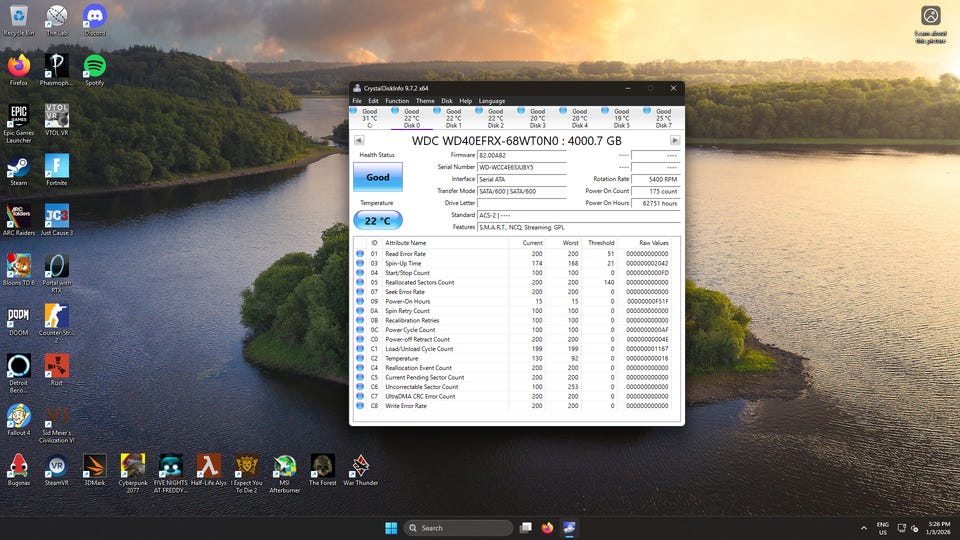Go to previous disk with left arrow
This screenshot has height=540, width=960.
[x=359, y=141]
